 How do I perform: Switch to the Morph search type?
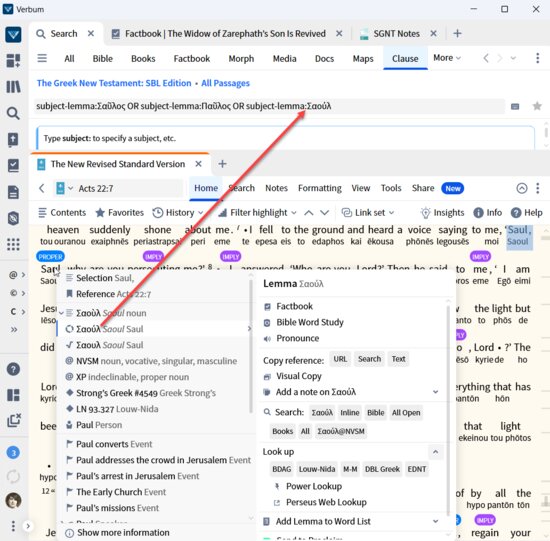(241, 58)
